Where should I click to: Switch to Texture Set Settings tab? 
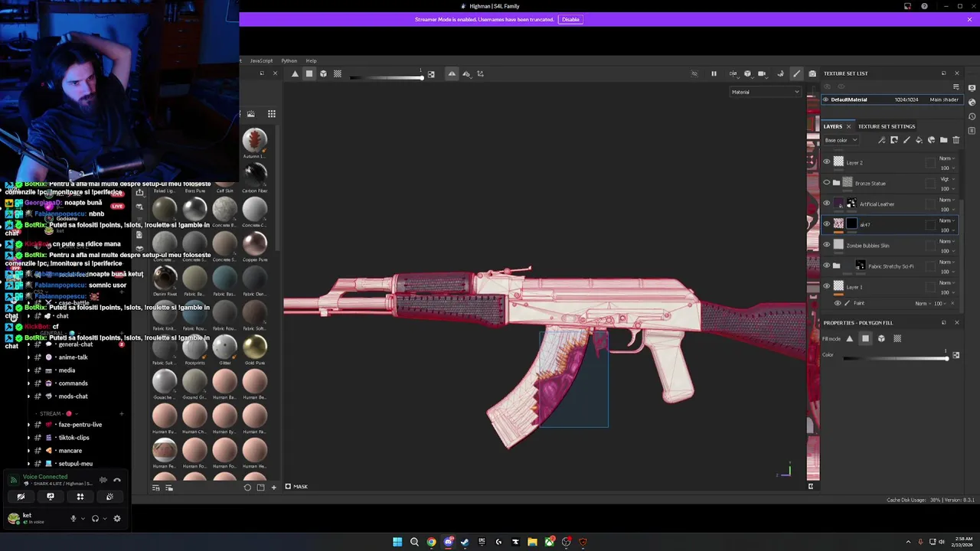886,126
